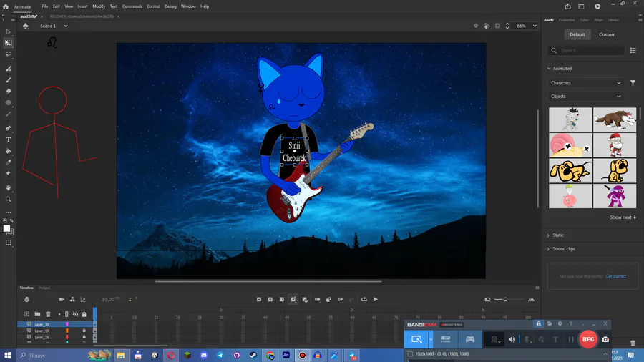Click the delete layer trash icon

(48, 314)
